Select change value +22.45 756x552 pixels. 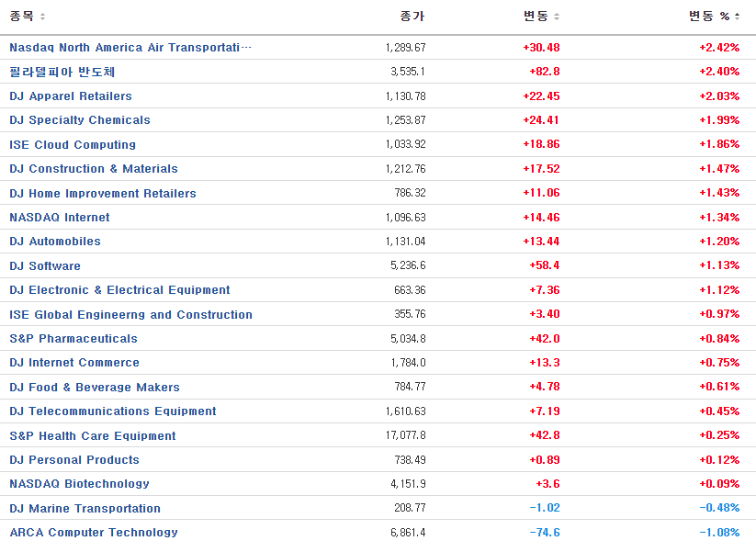[541, 96]
